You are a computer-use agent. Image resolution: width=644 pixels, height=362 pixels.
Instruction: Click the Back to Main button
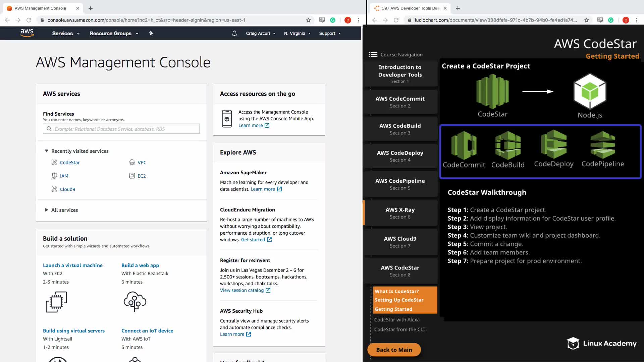tap(394, 350)
